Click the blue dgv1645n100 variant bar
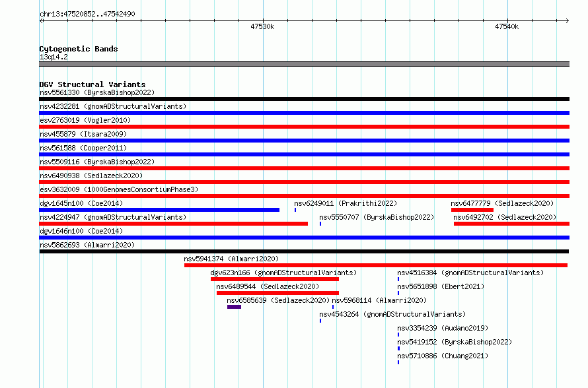 (x=159, y=210)
